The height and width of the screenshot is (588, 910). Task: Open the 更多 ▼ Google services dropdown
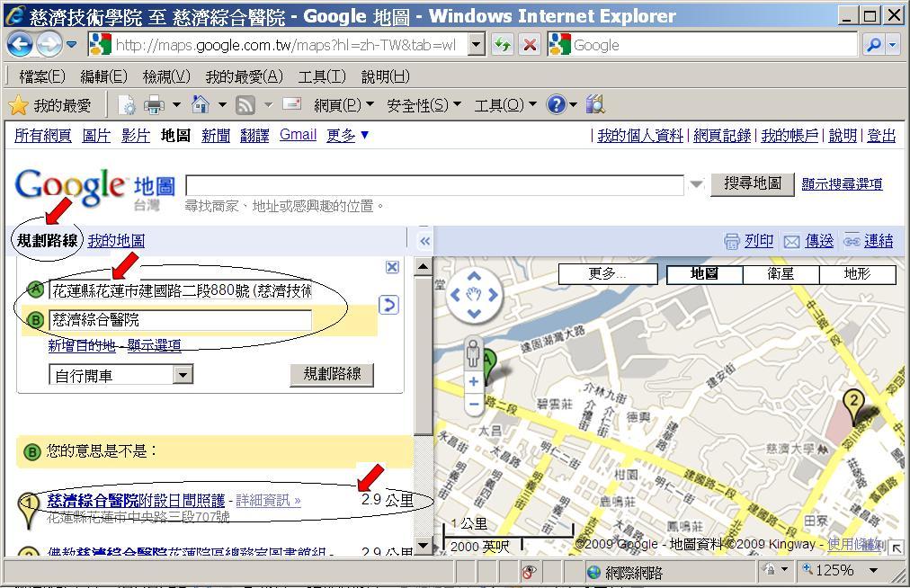[x=348, y=135]
